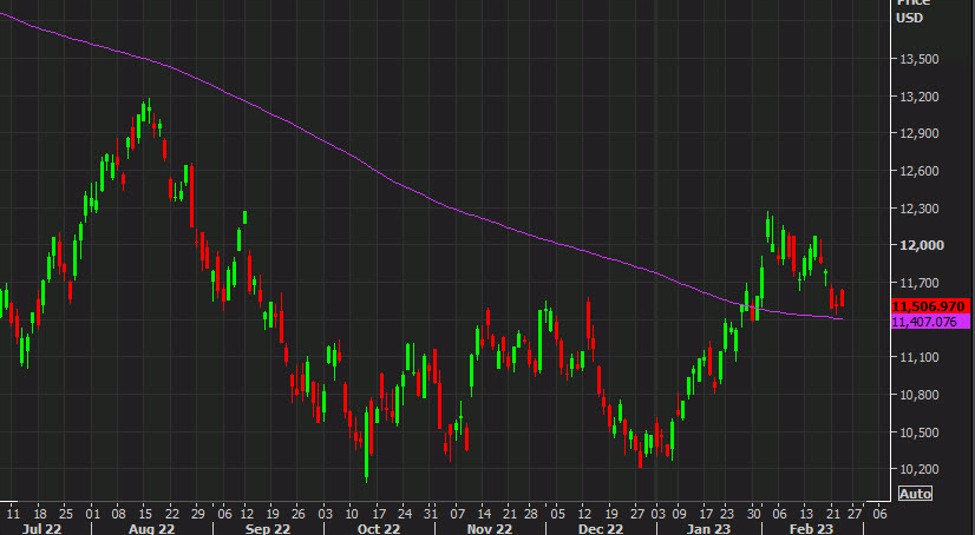Select the purple 11,407.076 moving average tag
Image resolution: width=975 pixels, height=535 pixels.
coord(930,322)
